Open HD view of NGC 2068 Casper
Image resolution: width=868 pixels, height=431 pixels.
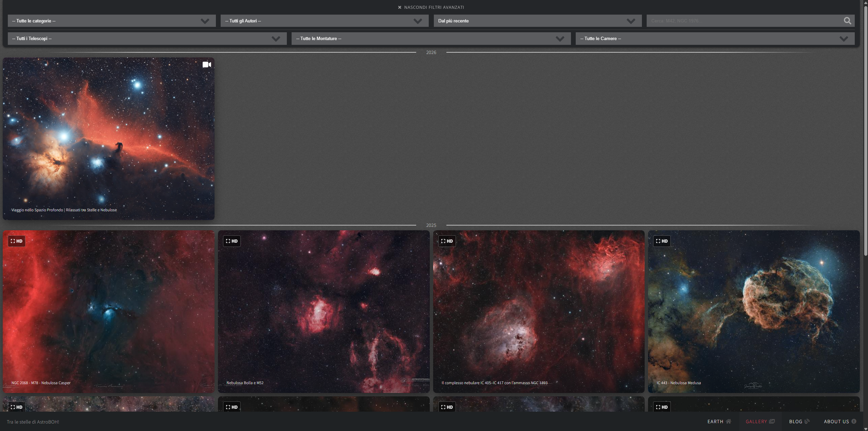16,241
